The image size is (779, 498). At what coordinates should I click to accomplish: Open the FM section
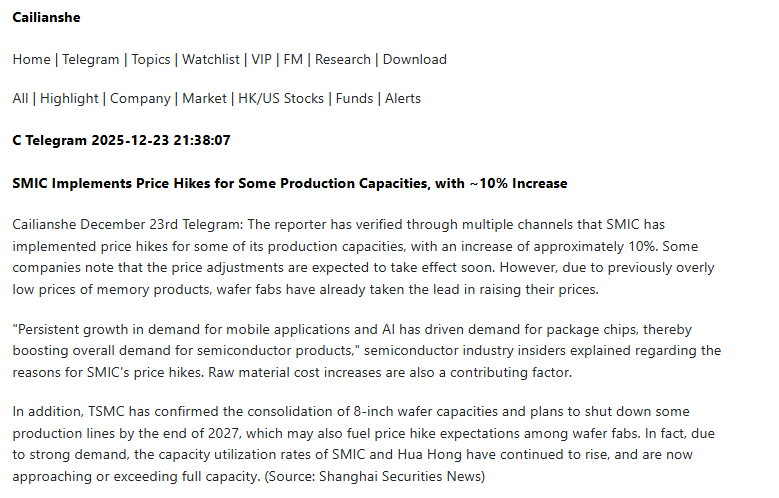[x=293, y=59]
